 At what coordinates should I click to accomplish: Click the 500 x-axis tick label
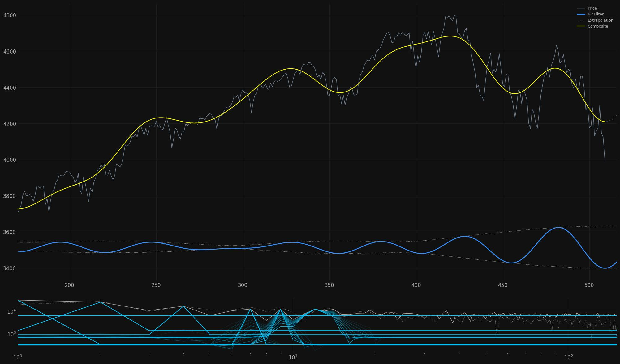click(x=589, y=285)
